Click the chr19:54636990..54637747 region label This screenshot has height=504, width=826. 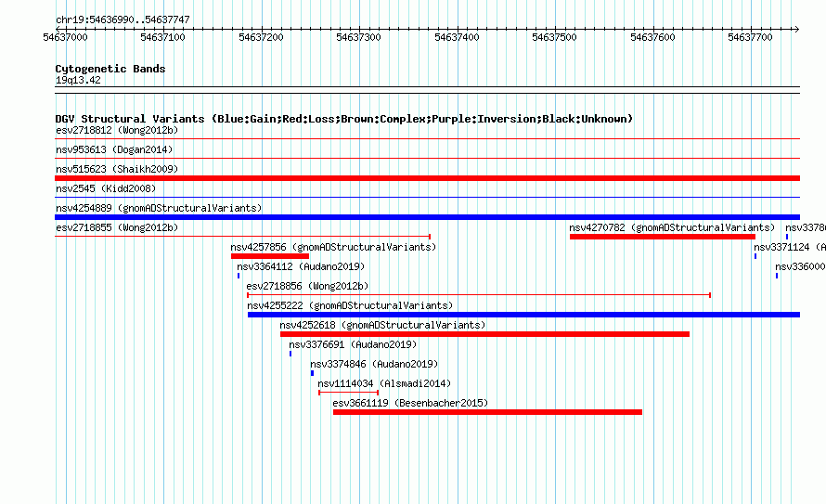coord(123,19)
